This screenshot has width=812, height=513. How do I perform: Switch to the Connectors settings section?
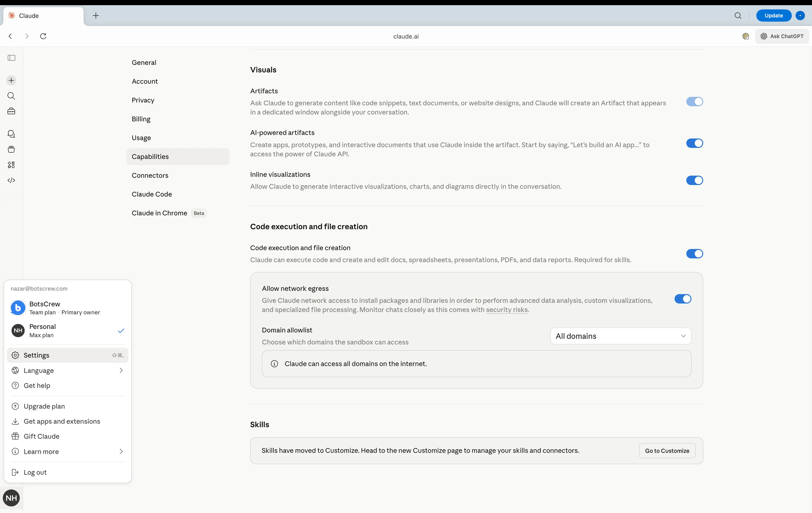pyautogui.click(x=150, y=175)
